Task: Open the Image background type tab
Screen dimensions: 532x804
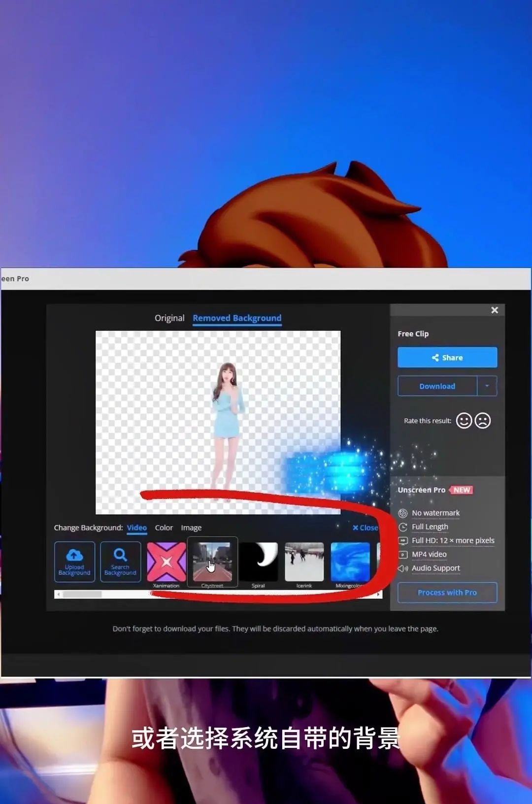Action: click(x=191, y=528)
